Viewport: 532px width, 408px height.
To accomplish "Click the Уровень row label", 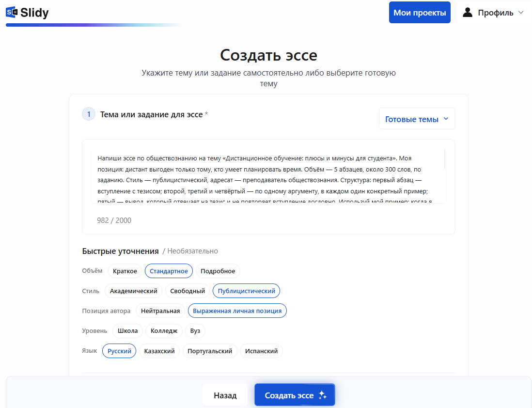I will pos(94,330).
